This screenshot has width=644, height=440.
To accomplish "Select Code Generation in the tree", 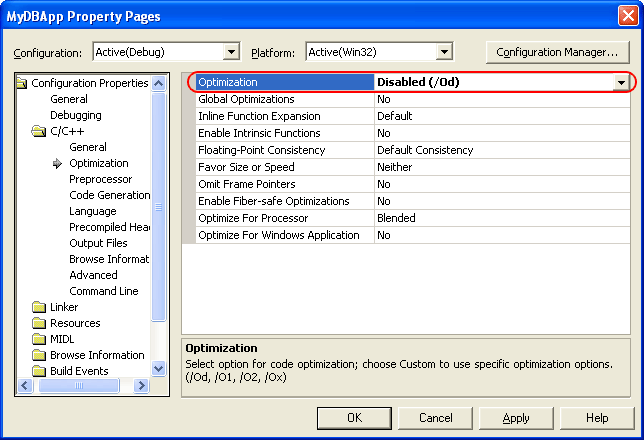I will 109,195.
